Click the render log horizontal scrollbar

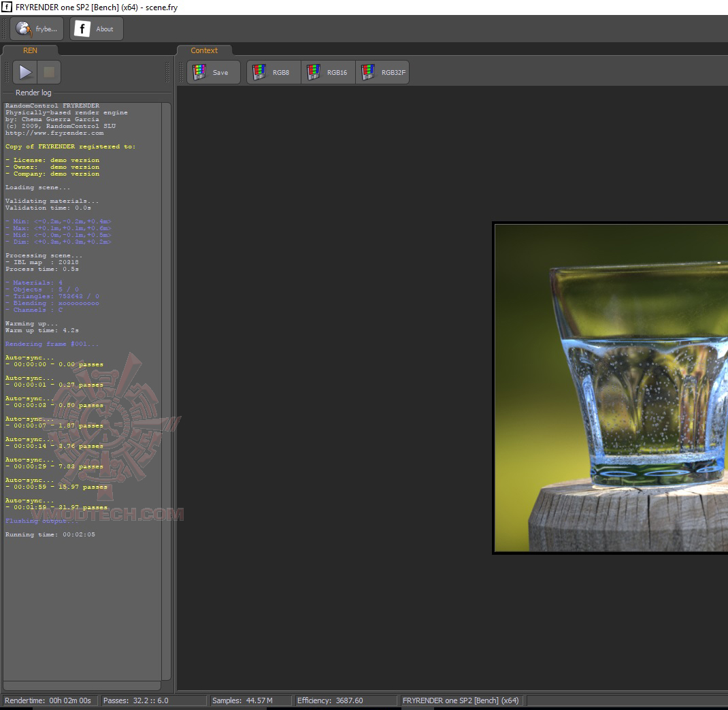(x=82, y=685)
